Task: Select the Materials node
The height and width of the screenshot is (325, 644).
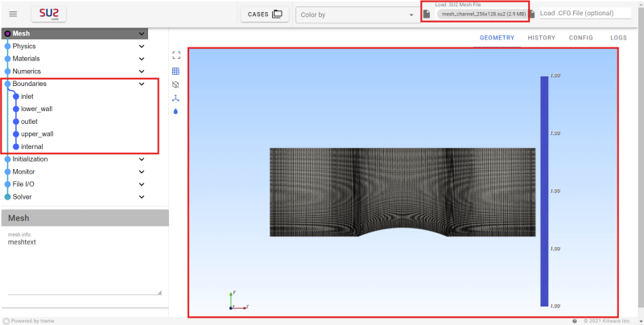Action: (26, 59)
